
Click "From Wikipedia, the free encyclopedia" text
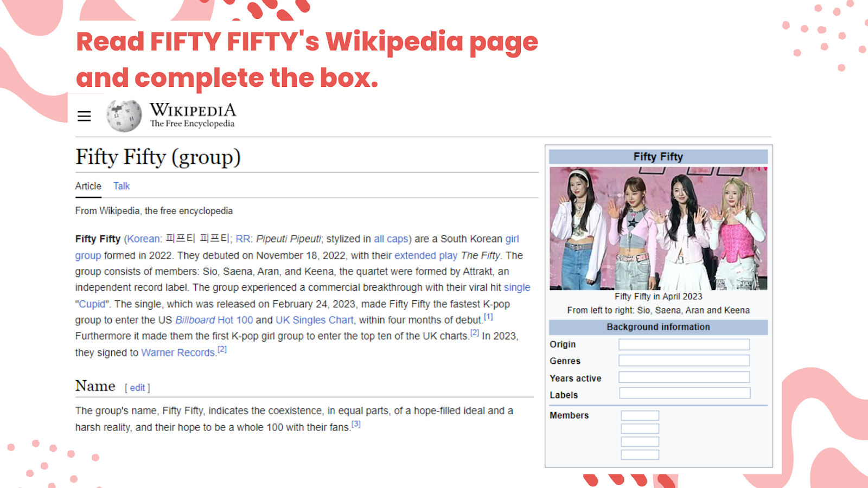[154, 211]
